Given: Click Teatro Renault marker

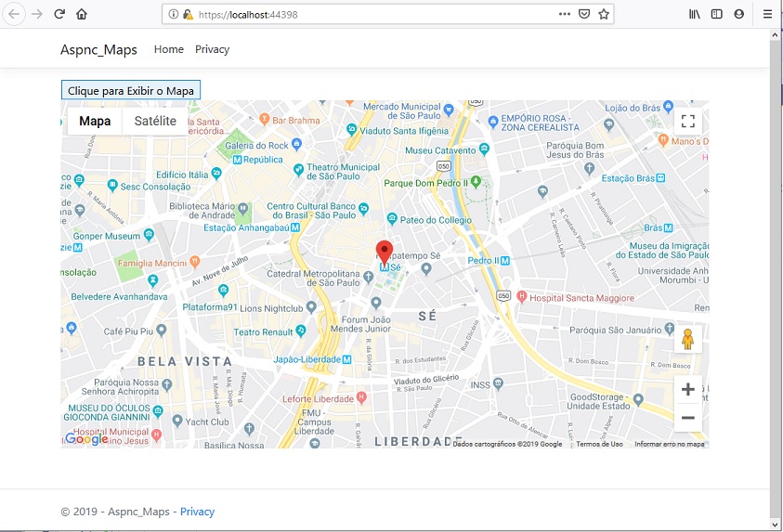Looking at the screenshot, I should (x=301, y=331).
